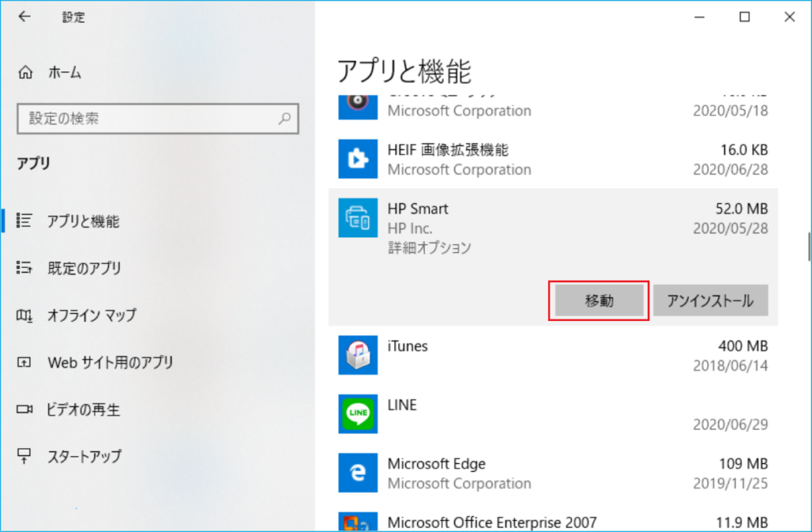Screen dimensions: 812x532
Task: Click the LINE app icon
Action: pyautogui.click(x=358, y=413)
